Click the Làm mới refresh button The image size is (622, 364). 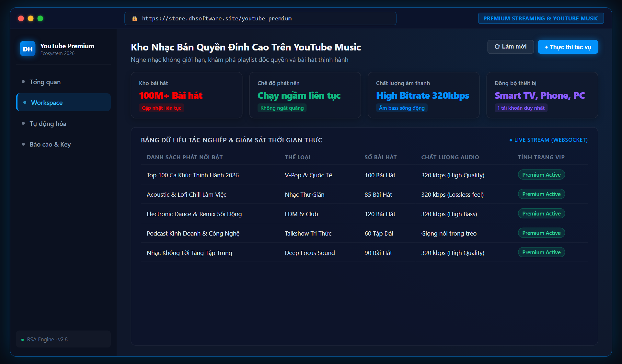(511, 47)
